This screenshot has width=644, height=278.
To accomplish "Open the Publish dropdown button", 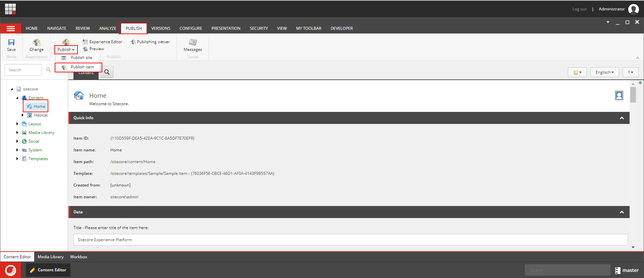I will click(x=66, y=50).
